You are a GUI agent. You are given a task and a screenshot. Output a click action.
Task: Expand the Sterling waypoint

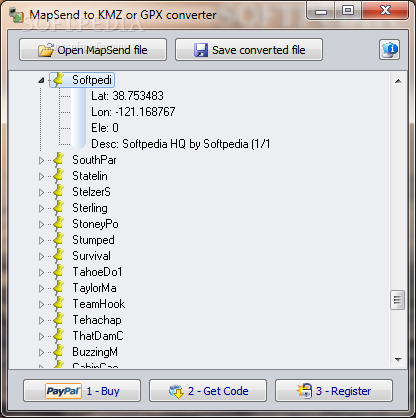point(41,208)
